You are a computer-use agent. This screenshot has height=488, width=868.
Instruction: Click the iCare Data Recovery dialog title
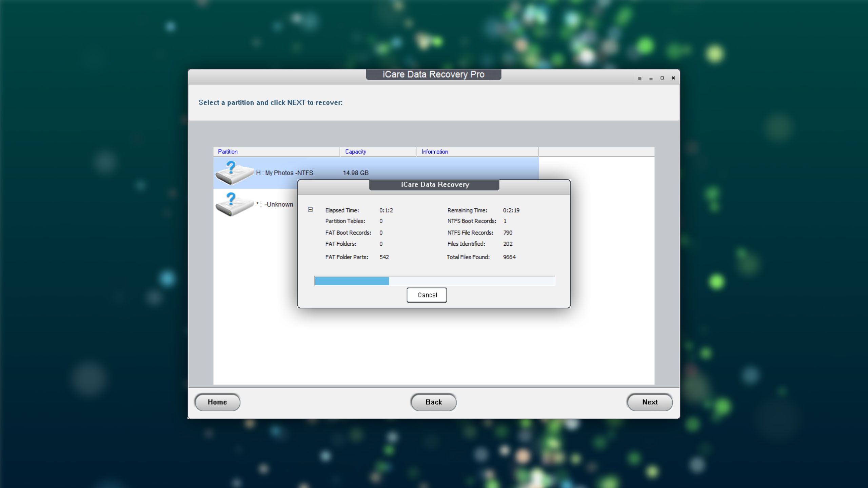click(x=435, y=185)
